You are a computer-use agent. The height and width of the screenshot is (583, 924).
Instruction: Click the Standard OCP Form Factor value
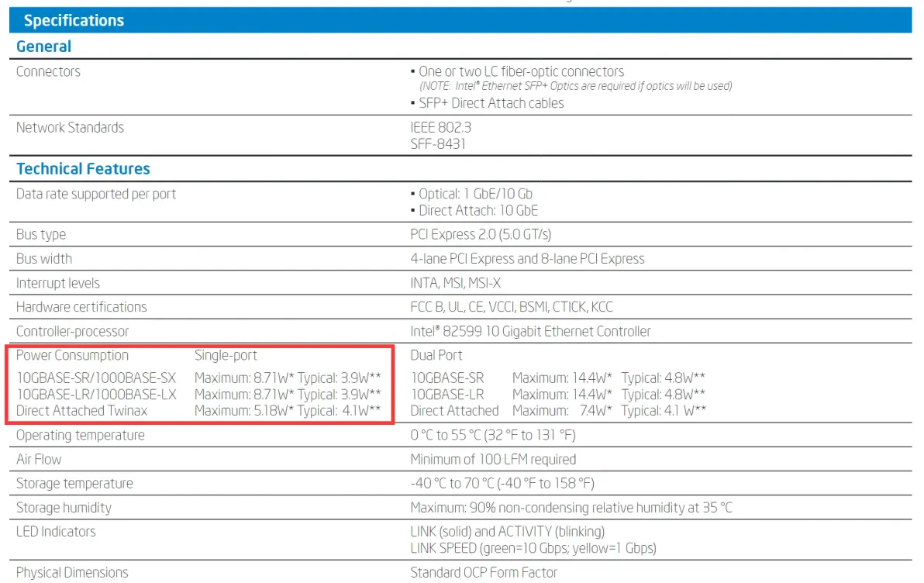pyautogui.click(x=484, y=572)
